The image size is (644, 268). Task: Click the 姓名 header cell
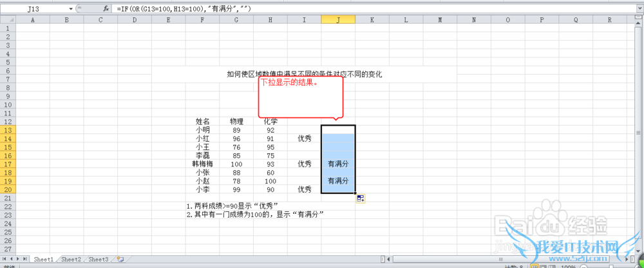click(x=202, y=121)
